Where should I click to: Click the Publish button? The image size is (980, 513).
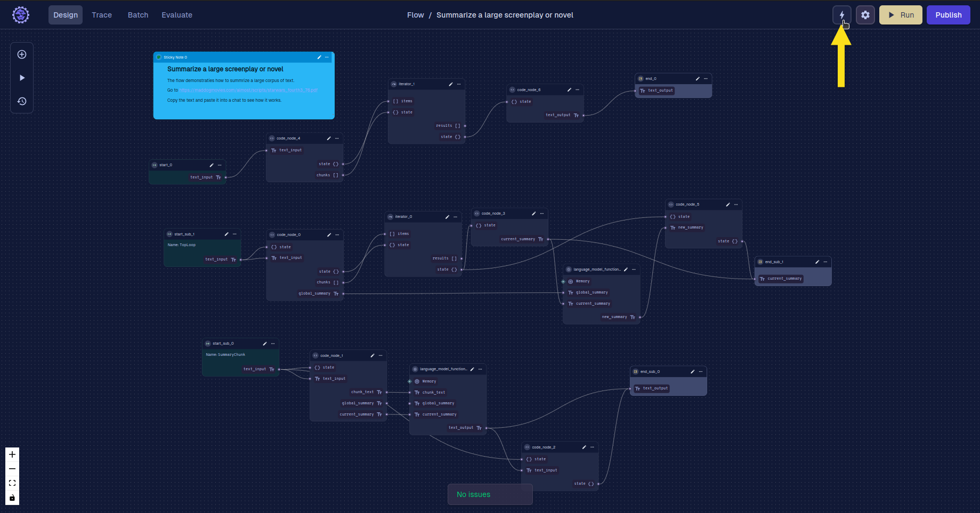pyautogui.click(x=949, y=15)
